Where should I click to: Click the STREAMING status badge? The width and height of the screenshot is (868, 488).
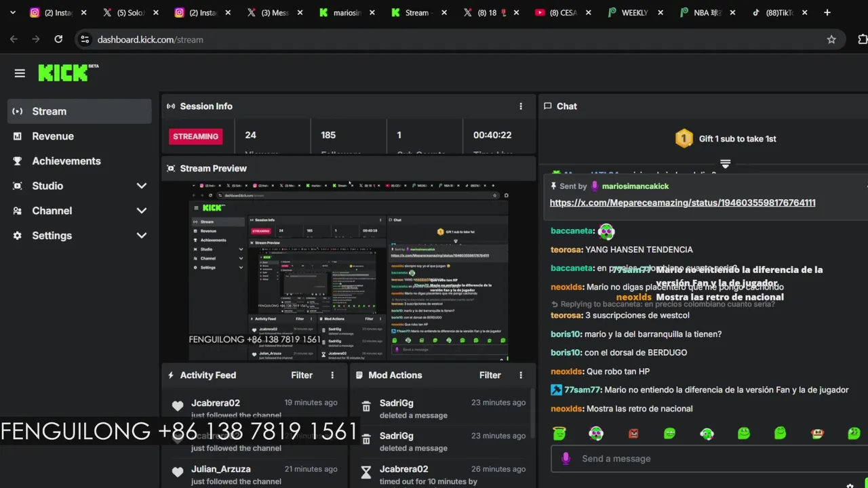click(195, 136)
